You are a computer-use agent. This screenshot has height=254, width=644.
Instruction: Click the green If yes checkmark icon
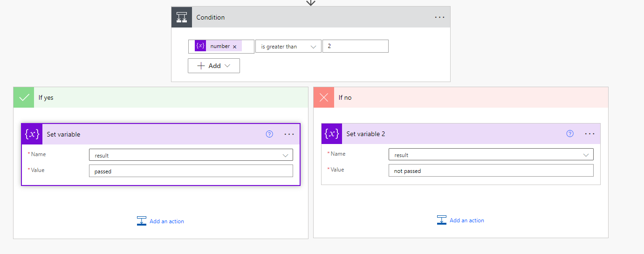(x=24, y=97)
